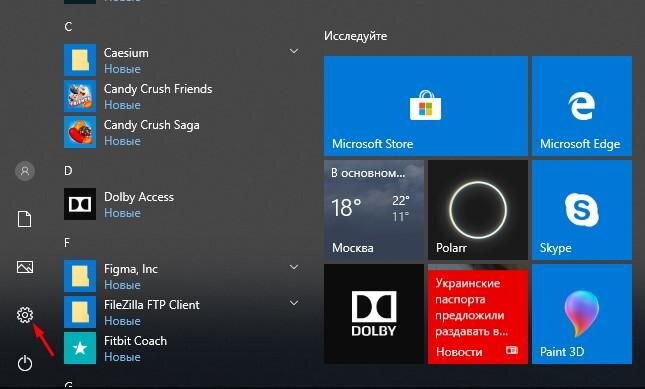645x389 pixels.
Task: Open the Pictures sidebar icon
Action: pyautogui.click(x=25, y=267)
